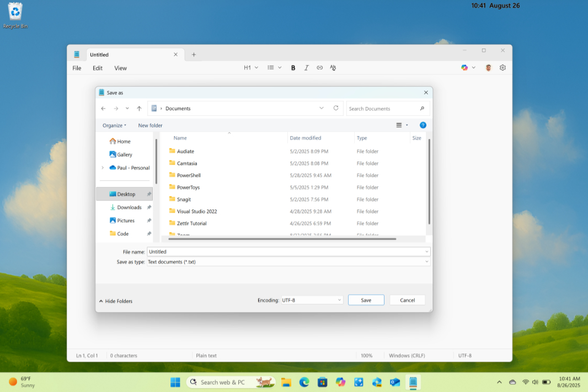
Task: Open the H1 heading dropdown
Action: pos(251,68)
